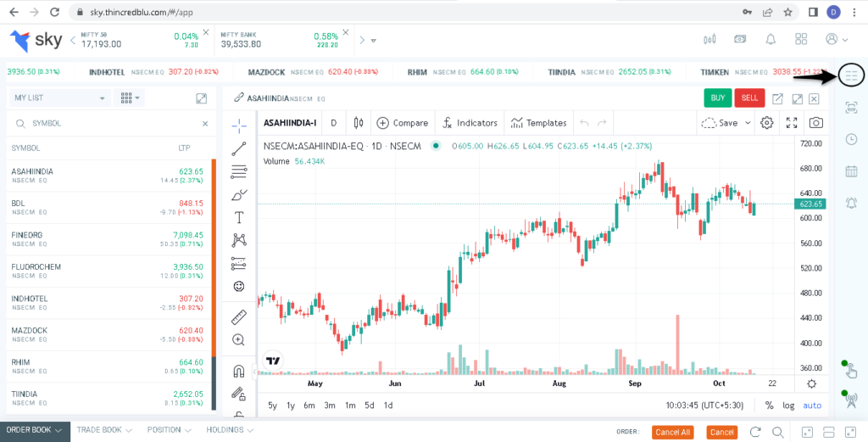Expand the TRADE BOOK tab
Viewport: 868px width, 442px height.
tap(104, 430)
